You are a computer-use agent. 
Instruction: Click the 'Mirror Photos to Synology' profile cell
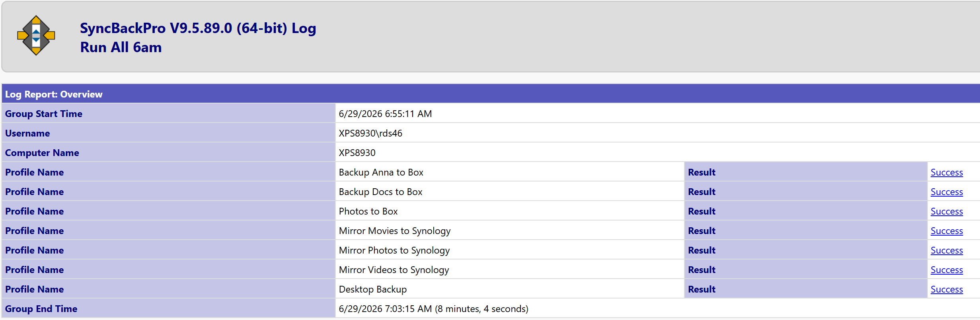click(x=510, y=250)
